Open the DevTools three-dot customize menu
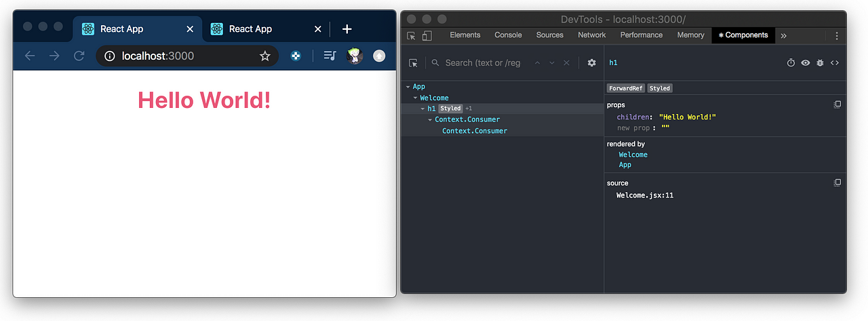 tap(837, 35)
